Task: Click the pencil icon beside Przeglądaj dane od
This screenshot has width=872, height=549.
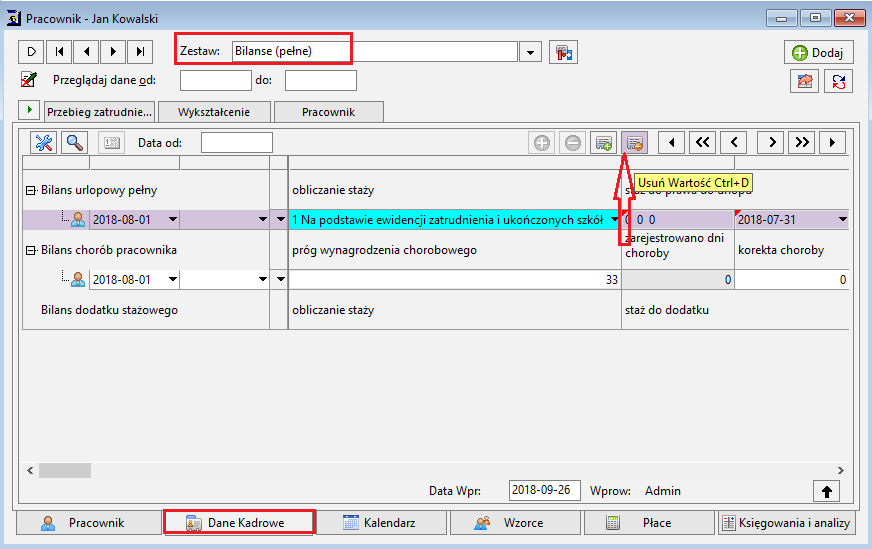Action: [x=29, y=80]
